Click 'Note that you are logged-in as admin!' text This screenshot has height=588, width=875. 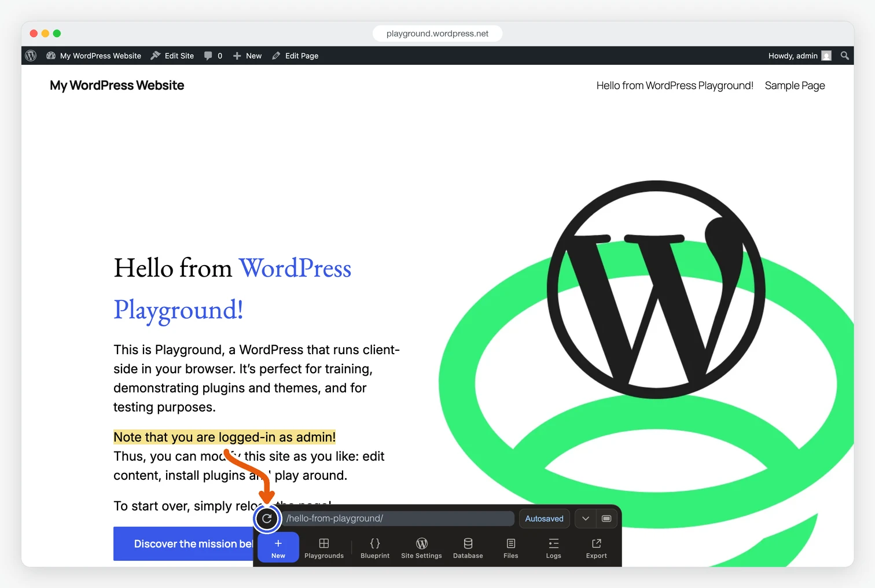[225, 437]
